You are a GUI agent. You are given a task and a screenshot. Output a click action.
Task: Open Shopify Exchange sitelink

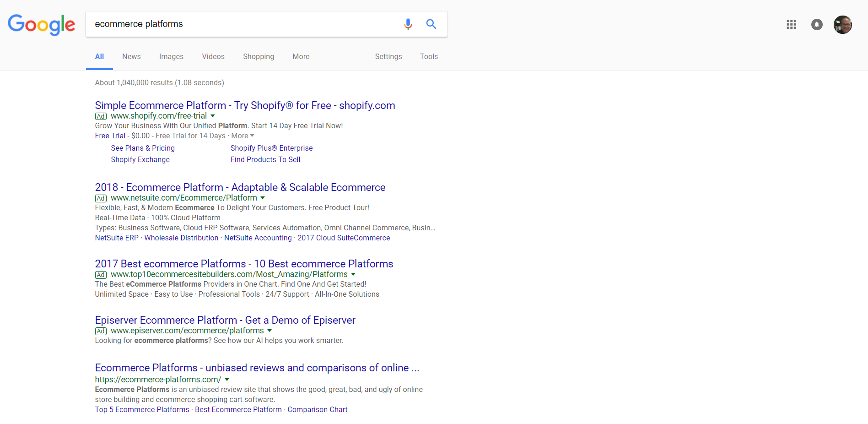[x=140, y=160]
